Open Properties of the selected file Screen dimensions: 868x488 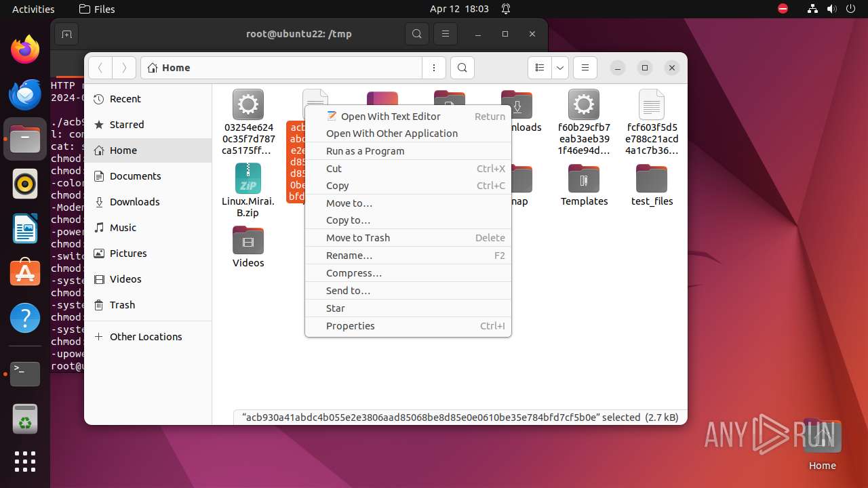408,326
